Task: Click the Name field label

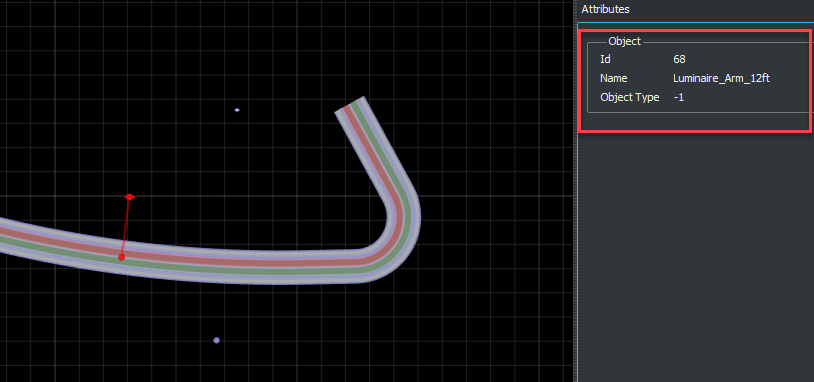Action: point(614,78)
